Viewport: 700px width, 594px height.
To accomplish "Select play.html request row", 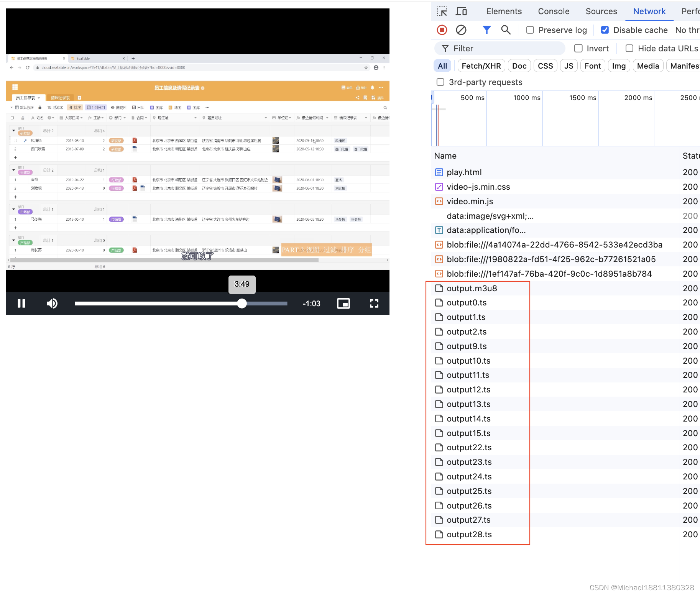I will [x=555, y=172].
